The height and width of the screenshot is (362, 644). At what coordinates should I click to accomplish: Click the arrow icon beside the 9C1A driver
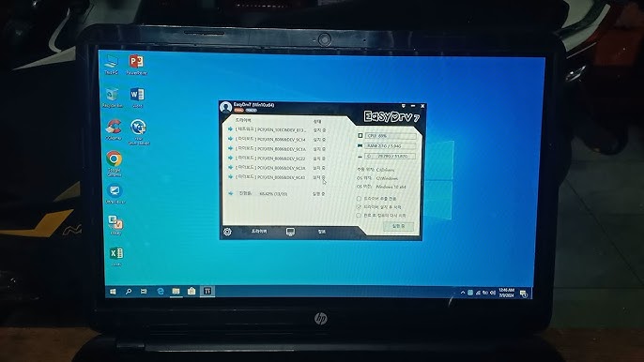point(230,148)
